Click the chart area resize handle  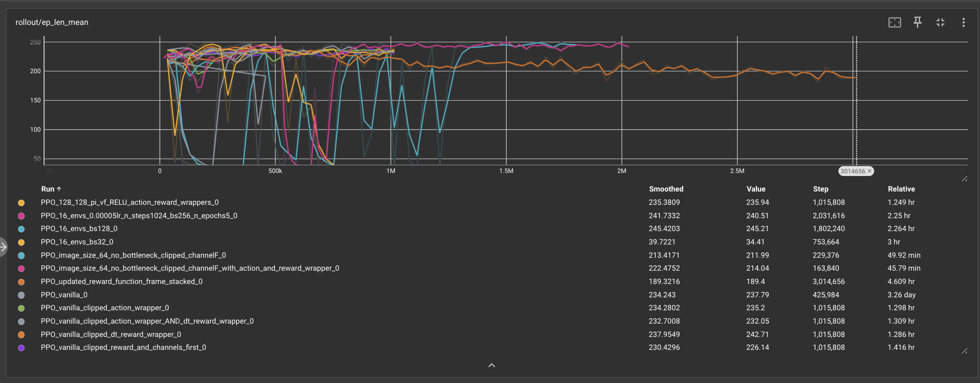[x=964, y=179]
